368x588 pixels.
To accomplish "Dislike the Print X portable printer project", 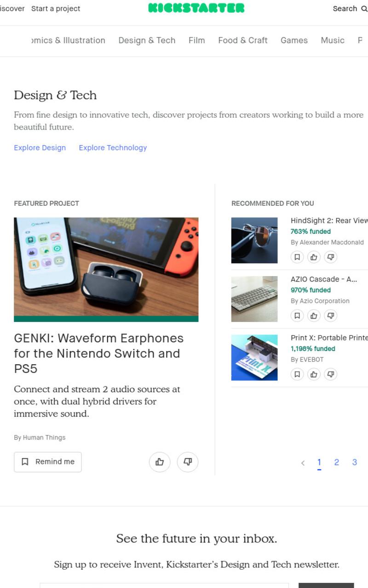I will point(330,374).
